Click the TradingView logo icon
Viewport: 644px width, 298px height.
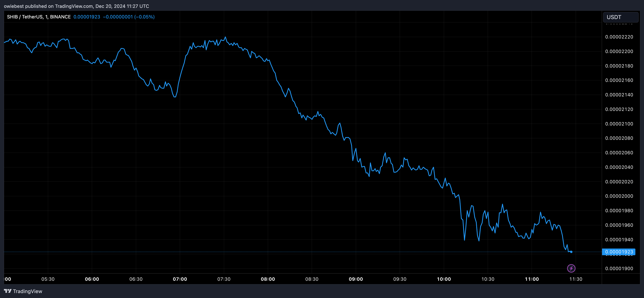[8, 291]
